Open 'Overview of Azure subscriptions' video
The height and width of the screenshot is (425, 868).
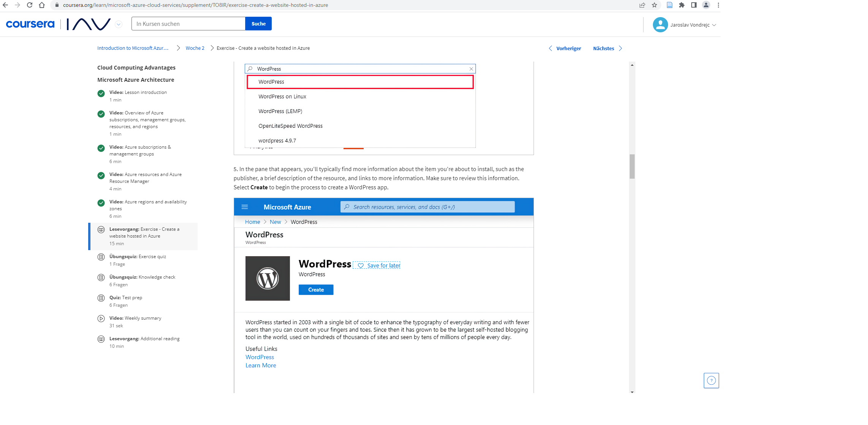144,123
